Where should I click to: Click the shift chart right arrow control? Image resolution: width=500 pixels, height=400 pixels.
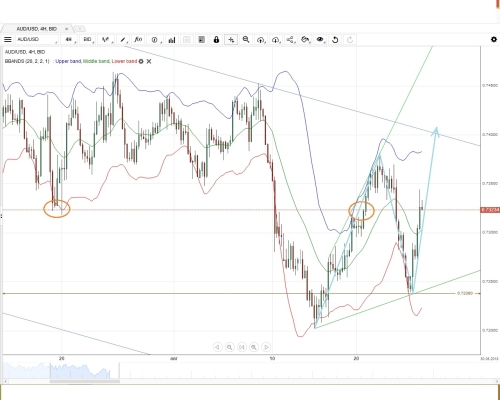266,347
